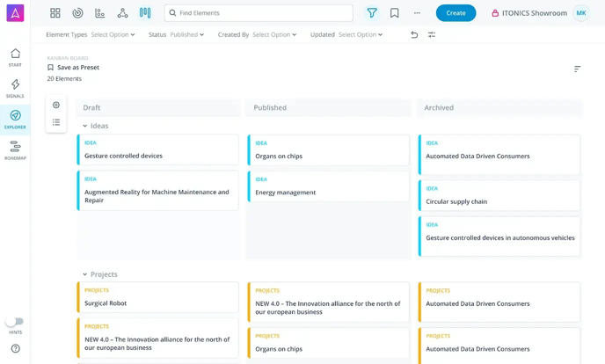Open the Created By dropdown
This screenshot has height=364, width=605.
273,34
